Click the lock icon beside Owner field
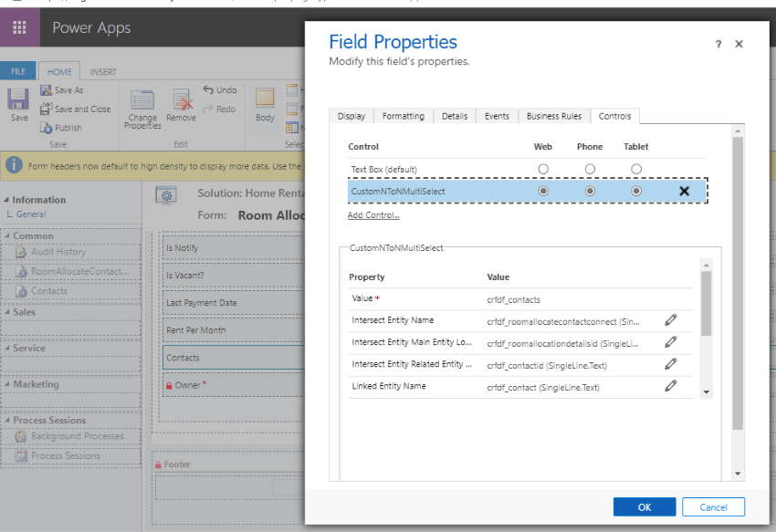 tap(169, 385)
